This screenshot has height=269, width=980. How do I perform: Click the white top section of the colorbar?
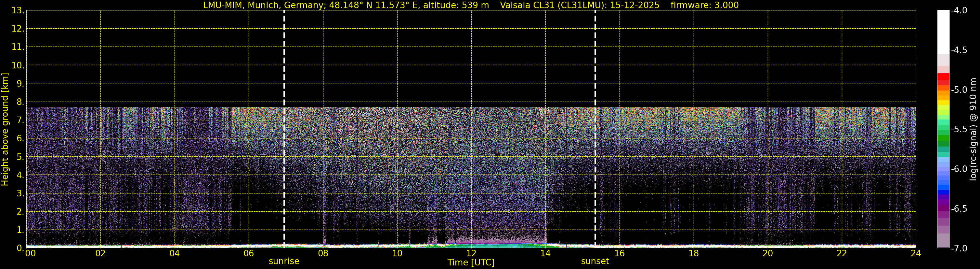coord(943,32)
